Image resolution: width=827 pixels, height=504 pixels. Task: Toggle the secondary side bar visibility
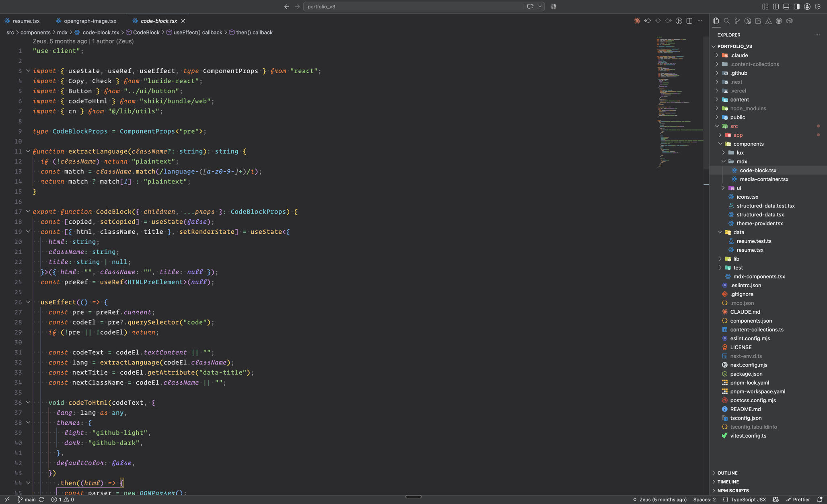796,6
